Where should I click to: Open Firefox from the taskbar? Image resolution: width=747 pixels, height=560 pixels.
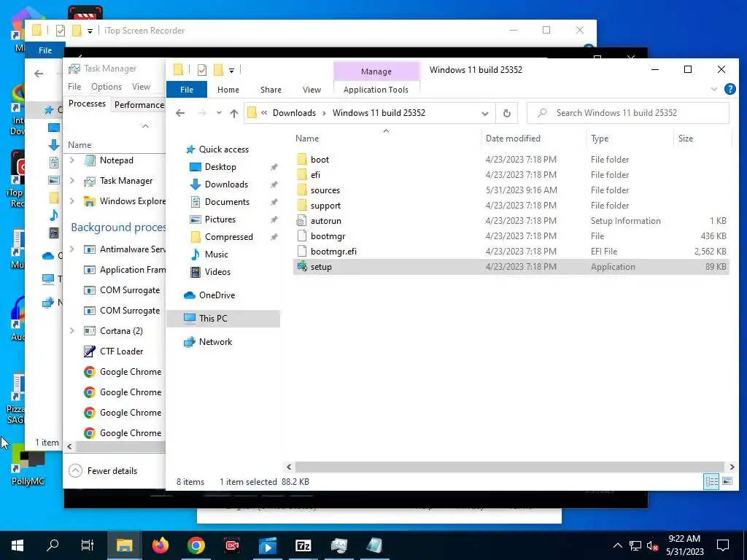160,545
